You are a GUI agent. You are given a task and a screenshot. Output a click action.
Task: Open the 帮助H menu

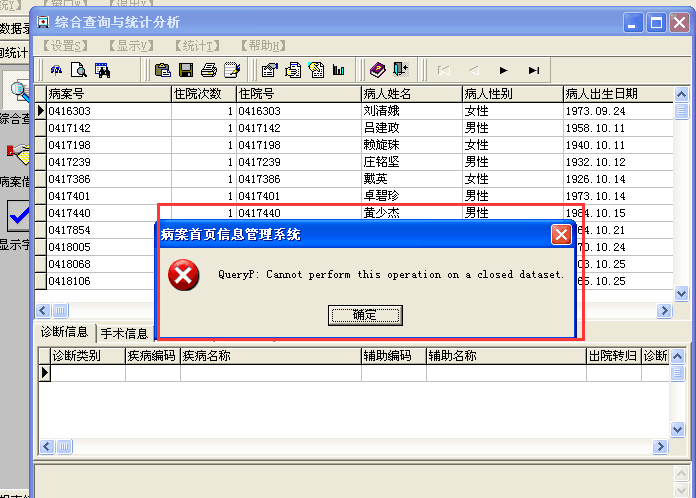pyautogui.click(x=263, y=46)
